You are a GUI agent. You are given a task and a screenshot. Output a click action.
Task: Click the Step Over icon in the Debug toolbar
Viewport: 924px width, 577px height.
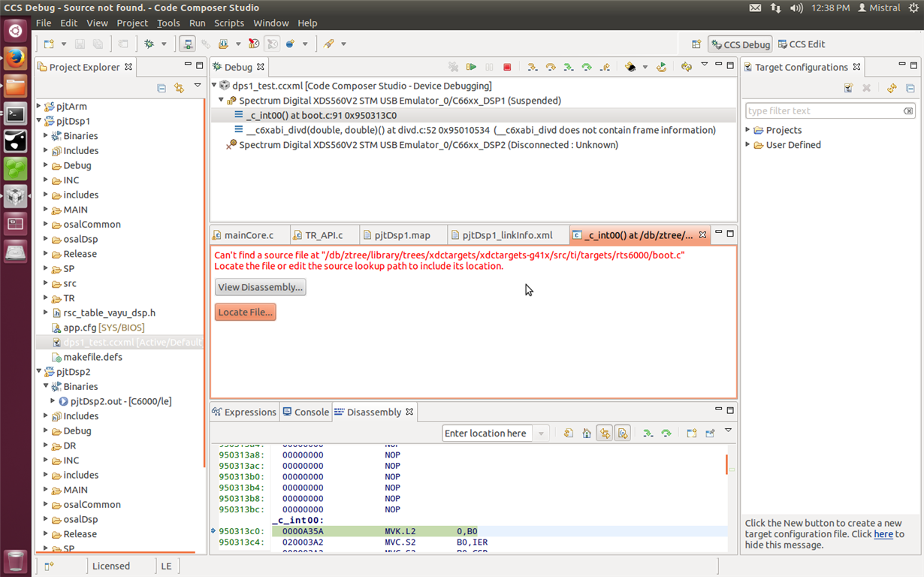(x=551, y=67)
